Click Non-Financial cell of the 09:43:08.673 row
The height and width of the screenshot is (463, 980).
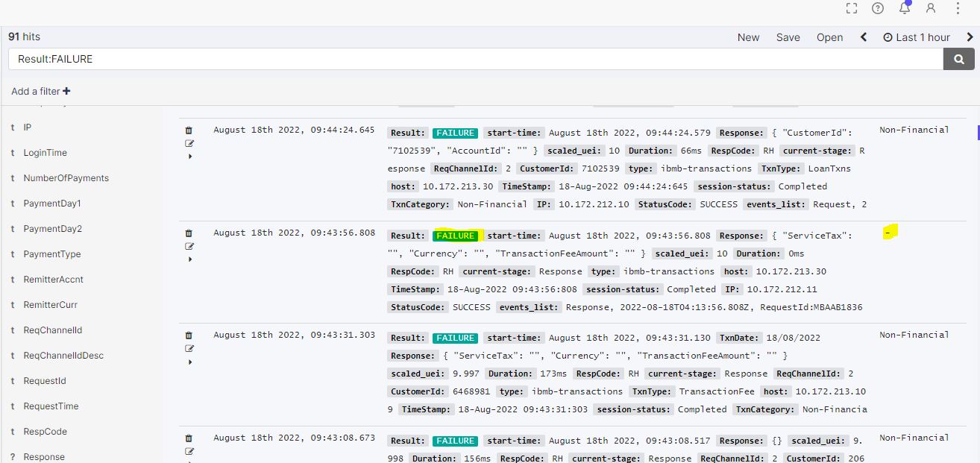click(x=914, y=438)
